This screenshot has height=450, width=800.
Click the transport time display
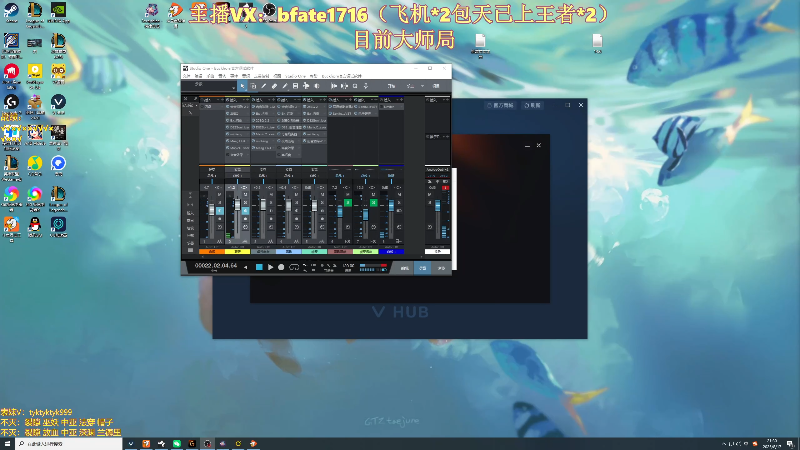click(x=216, y=266)
